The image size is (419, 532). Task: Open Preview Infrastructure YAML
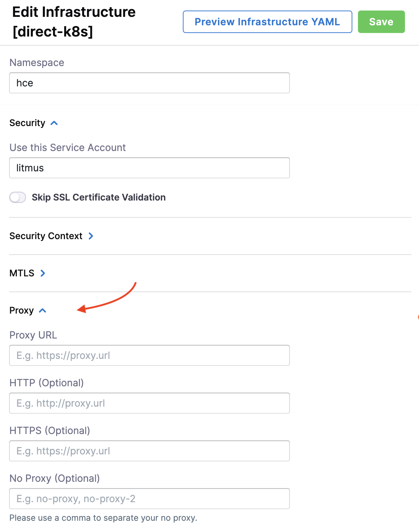267,22
